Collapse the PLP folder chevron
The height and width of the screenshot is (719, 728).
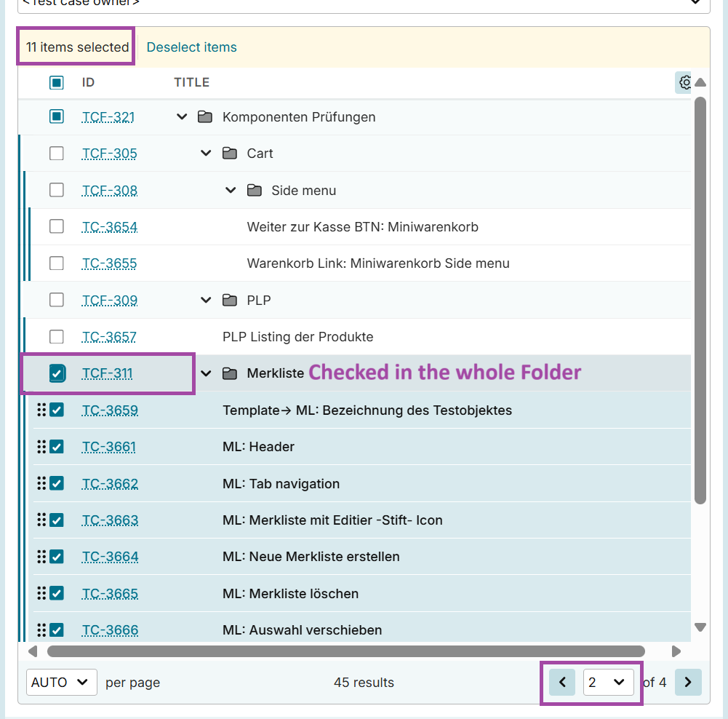click(207, 300)
